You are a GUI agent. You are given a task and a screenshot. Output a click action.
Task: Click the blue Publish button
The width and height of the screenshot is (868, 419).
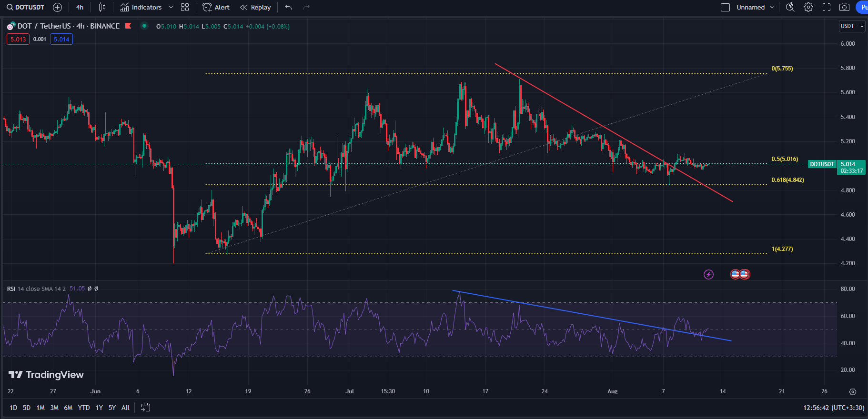click(x=862, y=7)
